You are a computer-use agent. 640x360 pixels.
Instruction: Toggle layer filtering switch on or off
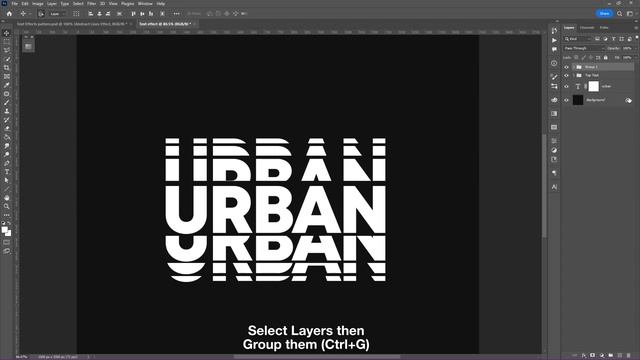pyautogui.click(x=637, y=38)
